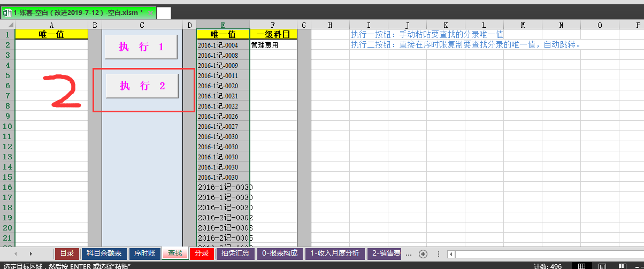Select column E header
The image size is (644, 269).
(223, 25)
